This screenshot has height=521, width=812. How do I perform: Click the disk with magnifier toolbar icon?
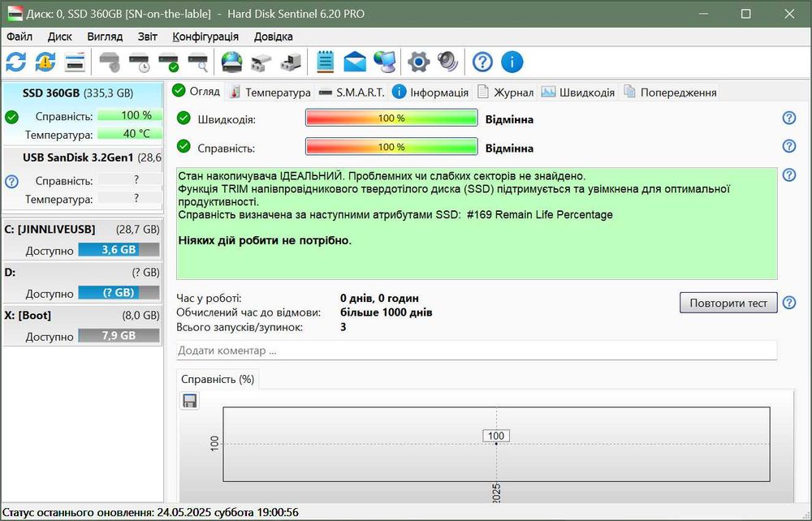[x=198, y=62]
